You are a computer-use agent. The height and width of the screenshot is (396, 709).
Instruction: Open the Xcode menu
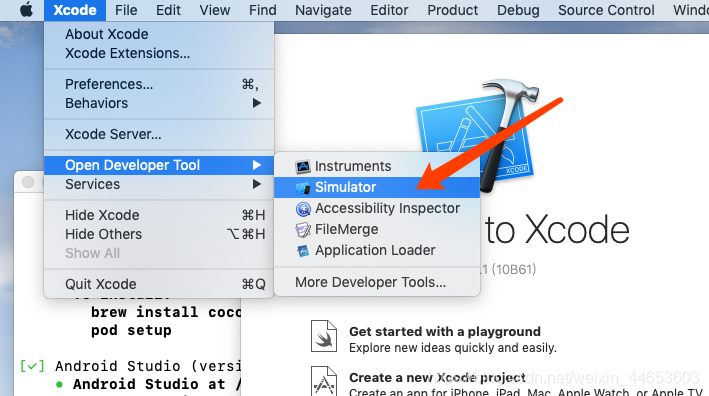75,10
